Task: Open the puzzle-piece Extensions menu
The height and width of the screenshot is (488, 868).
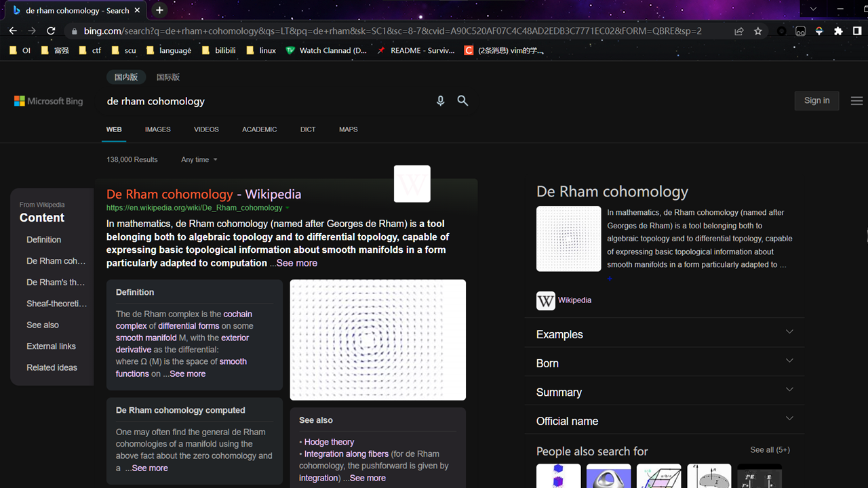Action: point(838,30)
